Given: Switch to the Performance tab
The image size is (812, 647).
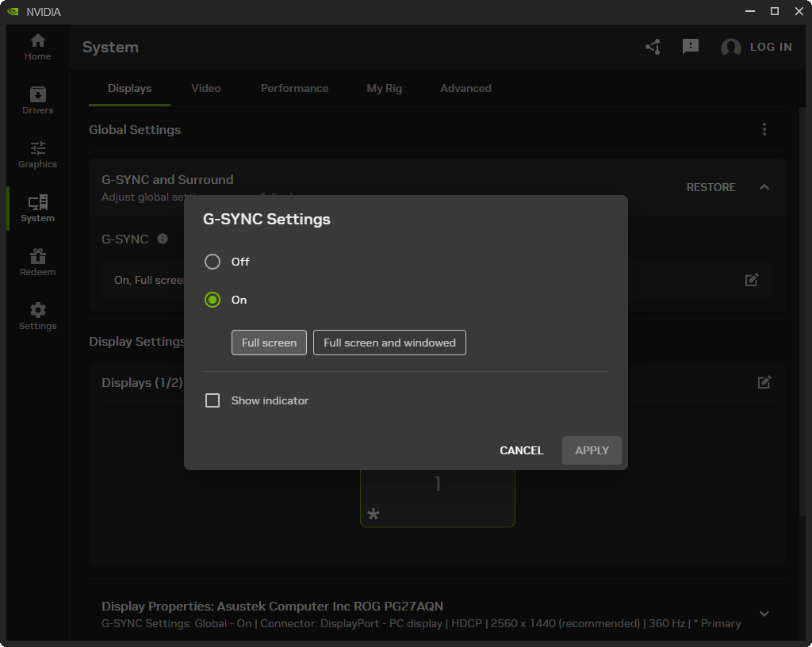Looking at the screenshot, I should pos(295,89).
